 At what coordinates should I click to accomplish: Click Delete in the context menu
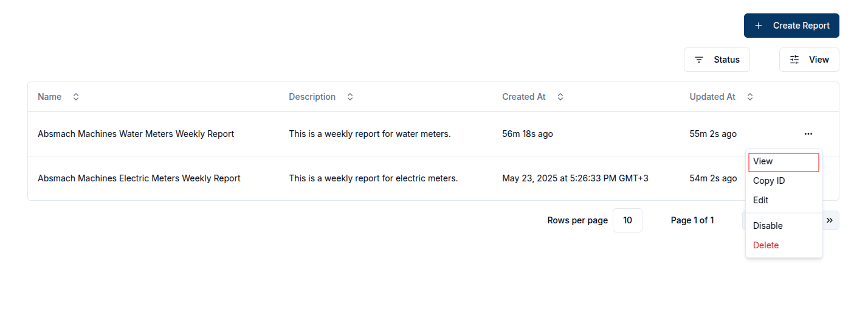[766, 245]
